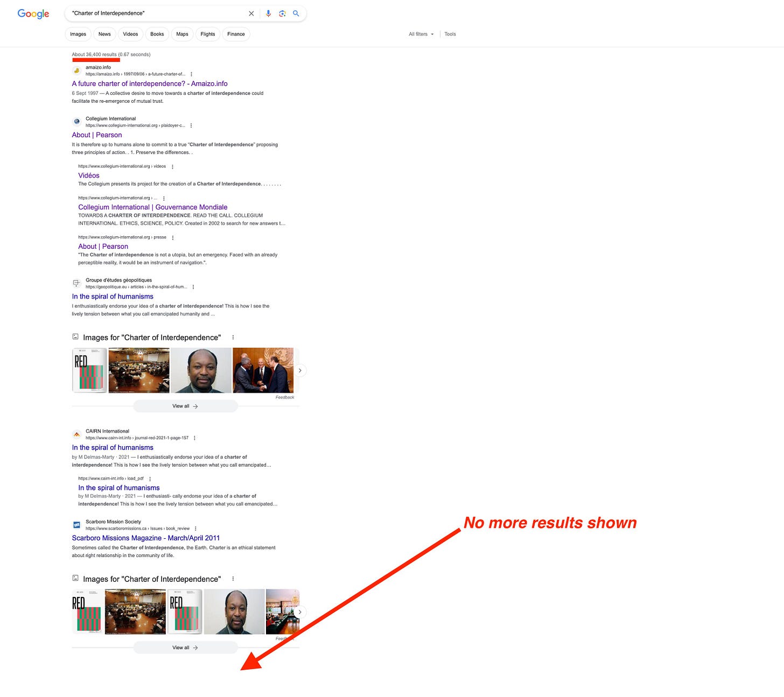The image size is (784, 697).
Task: Show next images in second image carousel
Action: pyautogui.click(x=300, y=612)
